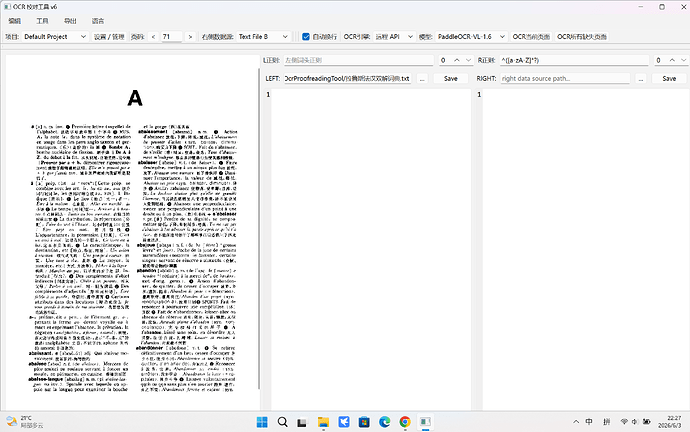Open the battery tray icon
Screen dimensions: 690x432
(x=646, y=422)
